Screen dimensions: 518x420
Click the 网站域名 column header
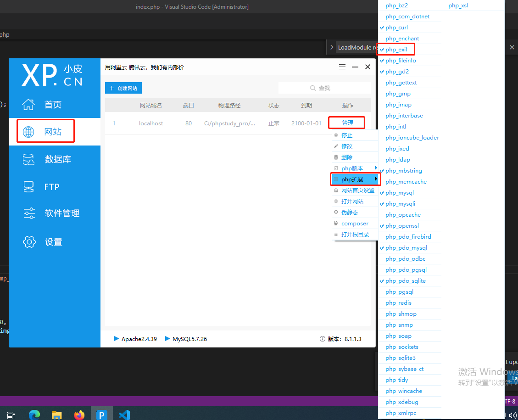pos(150,106)
